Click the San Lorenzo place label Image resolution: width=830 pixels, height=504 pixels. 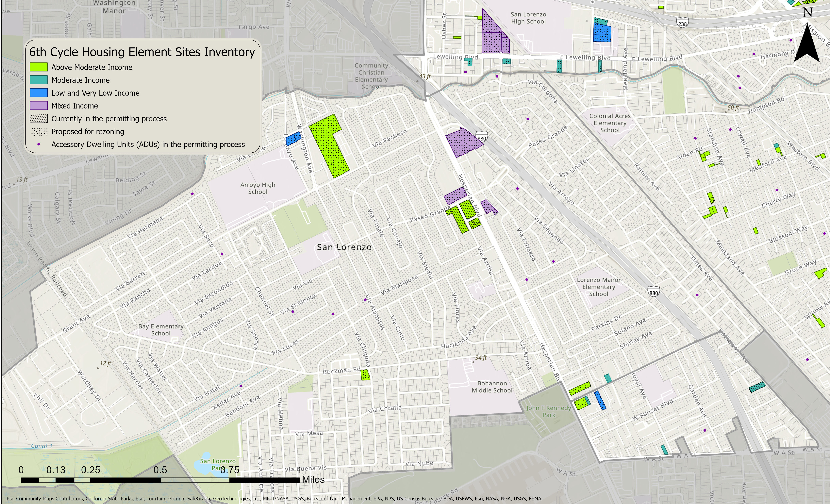tap(344, 247)
